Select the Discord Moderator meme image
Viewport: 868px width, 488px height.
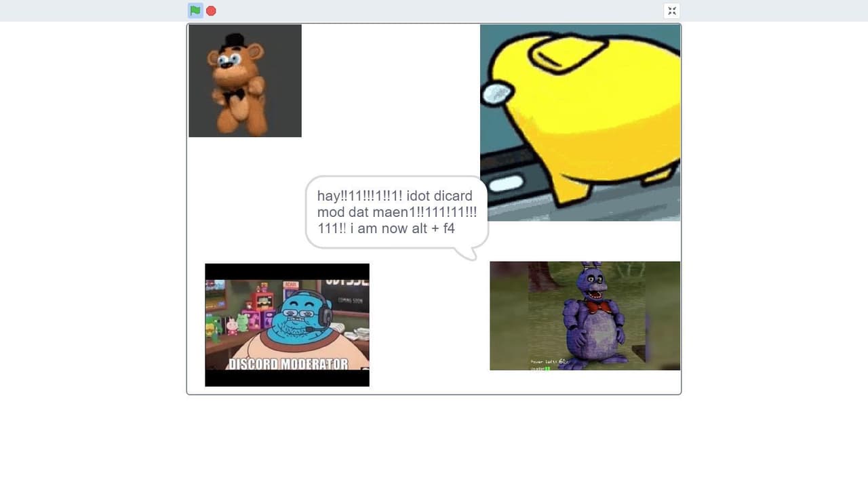point(287,325)
